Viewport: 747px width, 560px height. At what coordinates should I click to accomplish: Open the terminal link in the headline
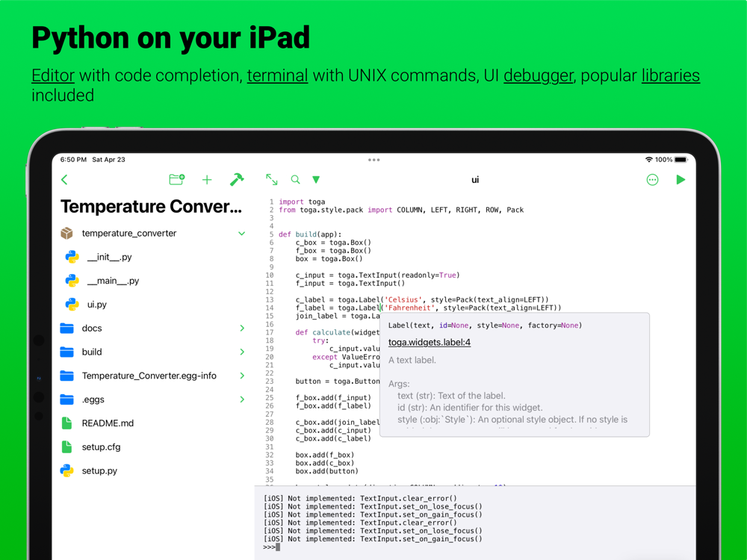[x=277, y=75]
